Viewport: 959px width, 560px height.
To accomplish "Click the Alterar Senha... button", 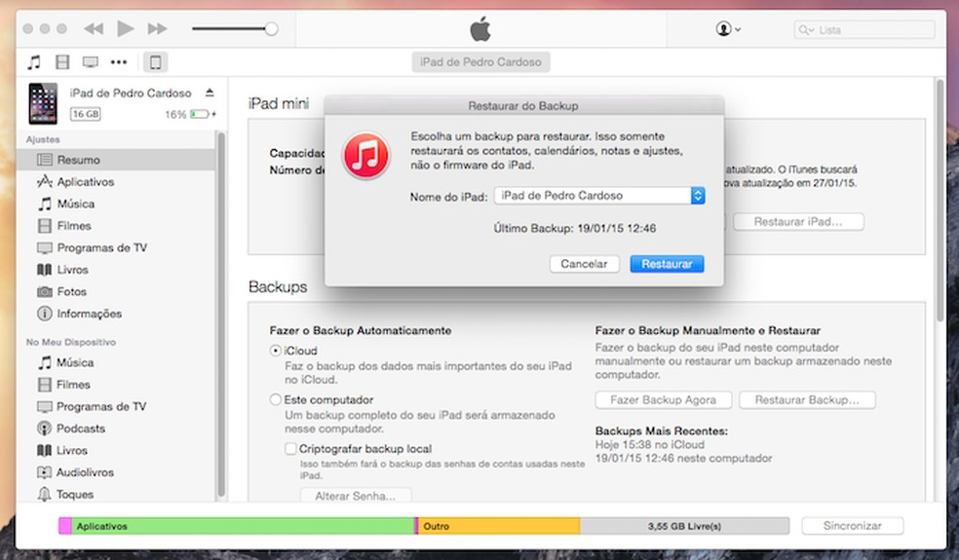I will (x=356, y=496).
